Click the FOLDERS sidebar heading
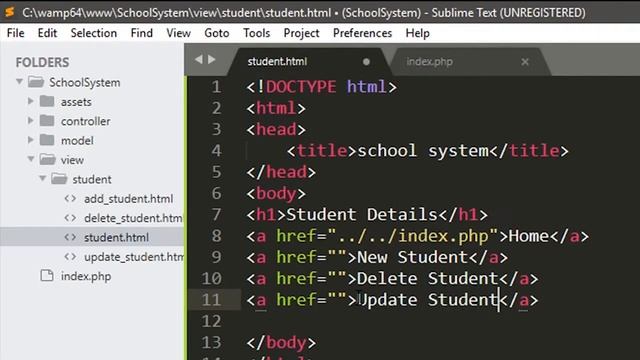The width and height of the screenshot is (640, 360). coord(42,62)
